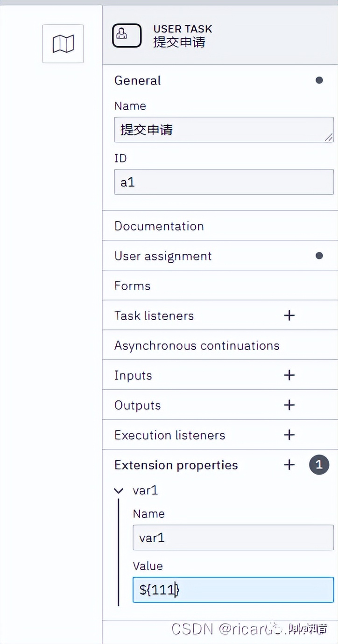Expand the Documentation section
Screen dimensions: 338x644
pyautogui.click(x=159, y=226)
